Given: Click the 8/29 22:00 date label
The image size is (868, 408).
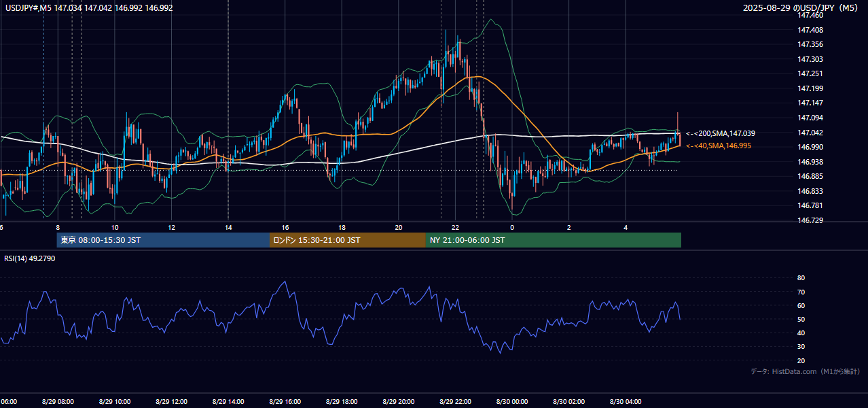Looking at the screenshot, I should 455,401.
